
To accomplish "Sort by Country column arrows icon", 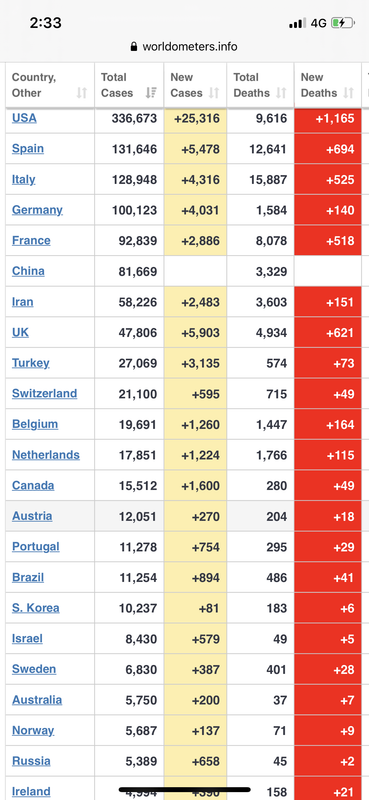I will click(82, 93).
